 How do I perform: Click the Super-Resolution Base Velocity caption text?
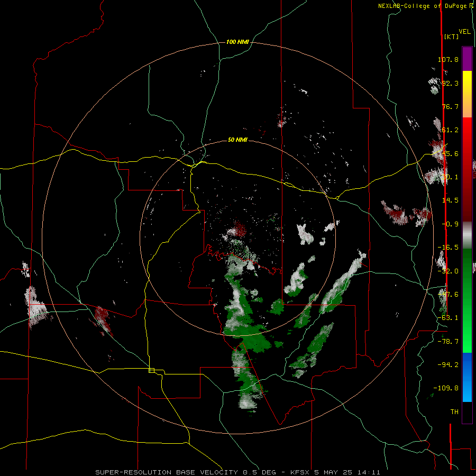click(x=237, y=472)
